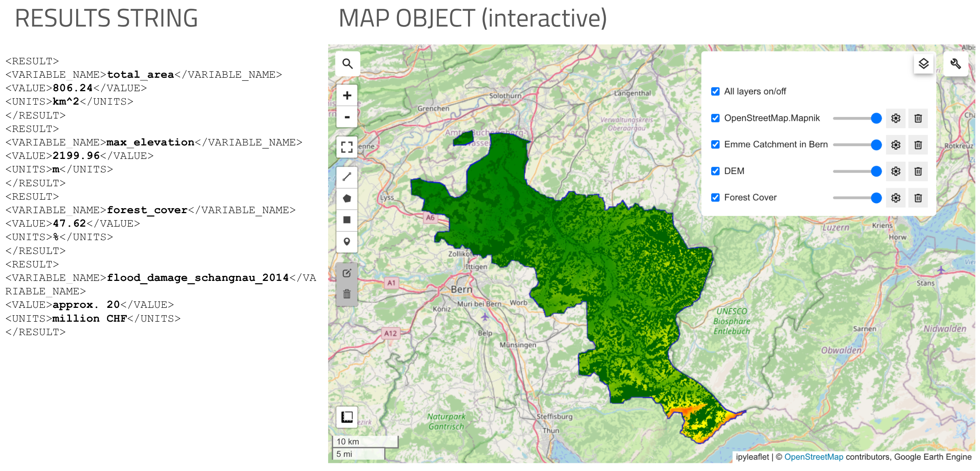The image size is (980, 471).
Task: Hide the Forest Cover layer
Action: tap(715, 198)
